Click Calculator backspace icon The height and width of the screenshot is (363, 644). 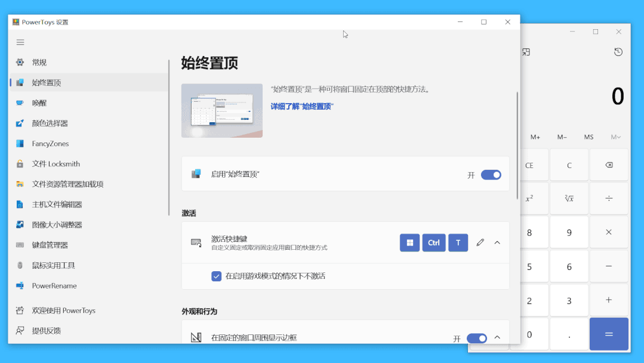[x=609, y=165]
